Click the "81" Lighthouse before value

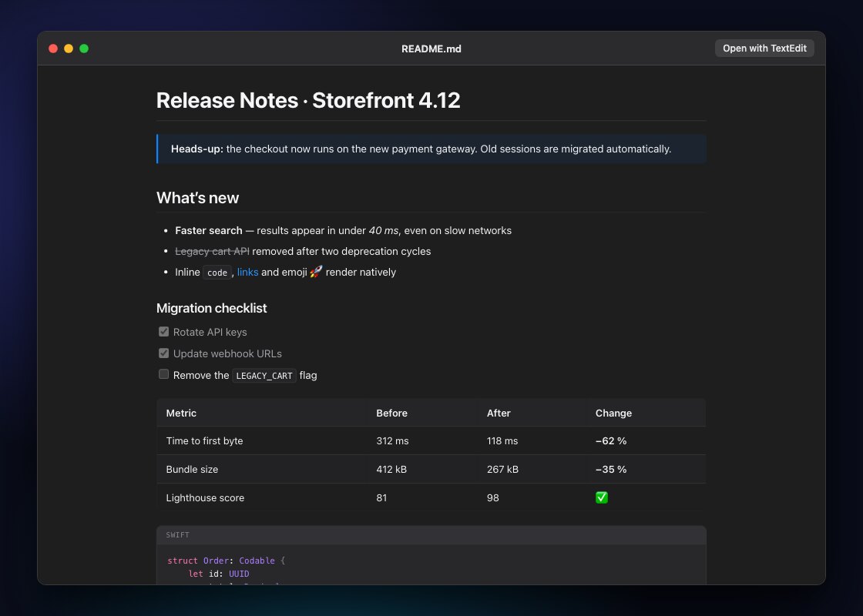point(381,498)
